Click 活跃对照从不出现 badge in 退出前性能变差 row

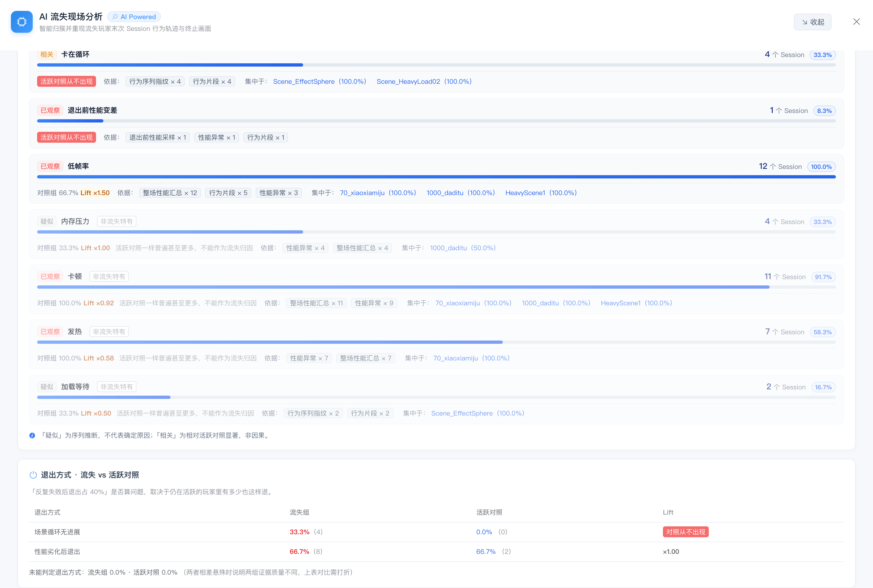[x=66, y=137]
